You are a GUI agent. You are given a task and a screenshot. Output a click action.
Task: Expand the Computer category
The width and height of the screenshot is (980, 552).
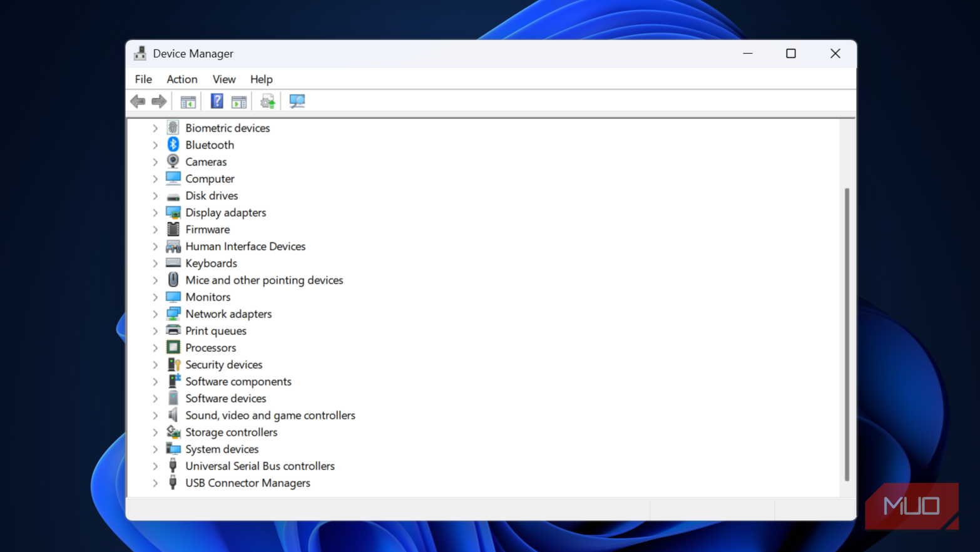155,179
